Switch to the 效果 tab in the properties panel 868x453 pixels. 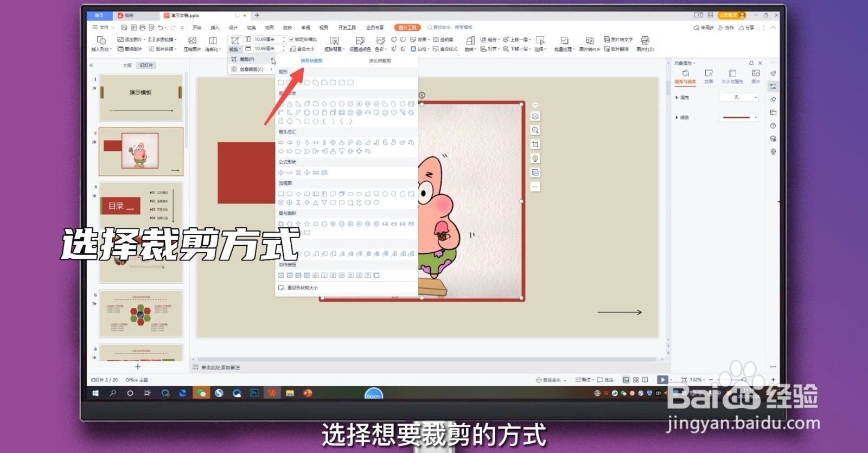pos(709,76)
